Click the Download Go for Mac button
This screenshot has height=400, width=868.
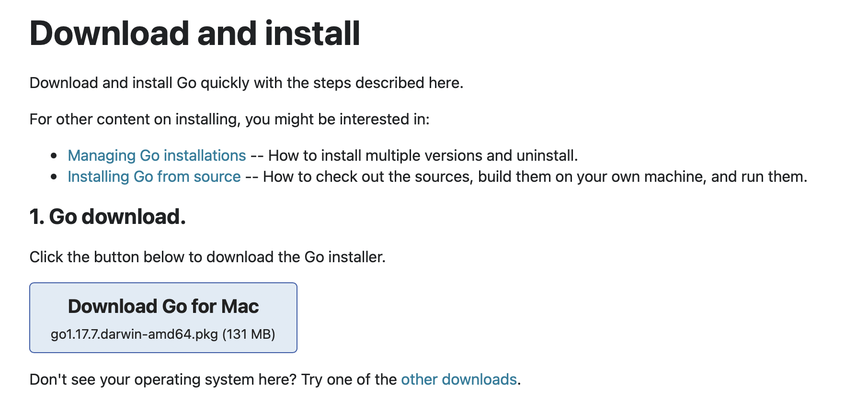click(163, 318)
